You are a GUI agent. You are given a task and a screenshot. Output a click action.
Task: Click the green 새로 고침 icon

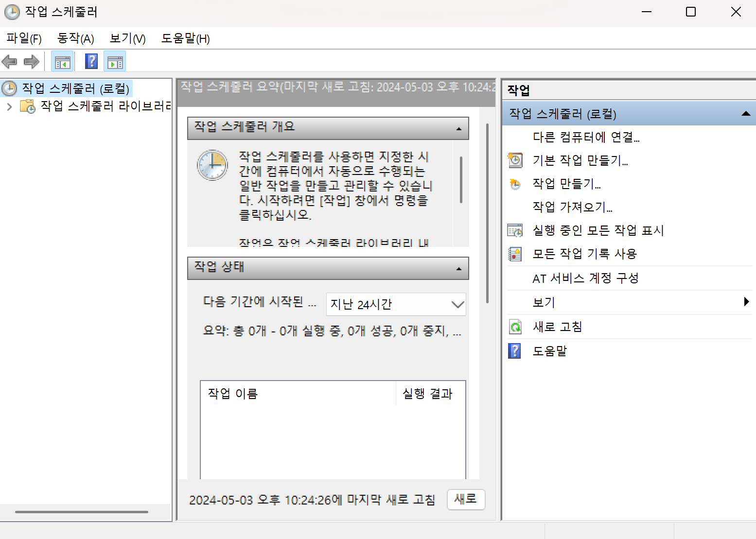click(515, 327)
